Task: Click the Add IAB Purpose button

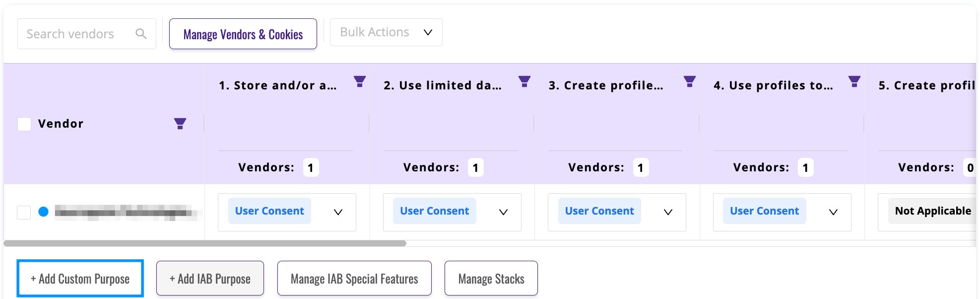Action: (210, 279)
